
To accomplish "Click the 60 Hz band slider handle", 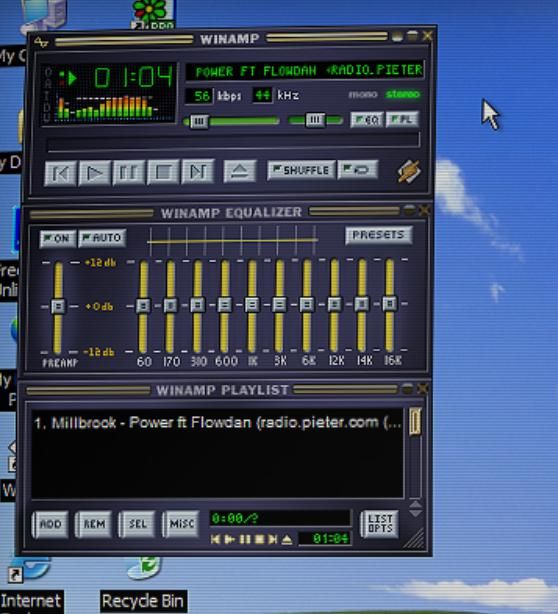I will point(143,305).
